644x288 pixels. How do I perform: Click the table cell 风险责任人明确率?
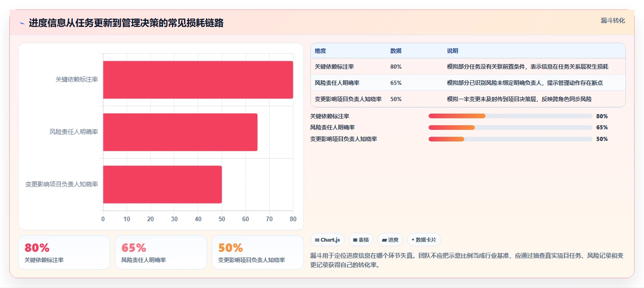click(337, 83)
